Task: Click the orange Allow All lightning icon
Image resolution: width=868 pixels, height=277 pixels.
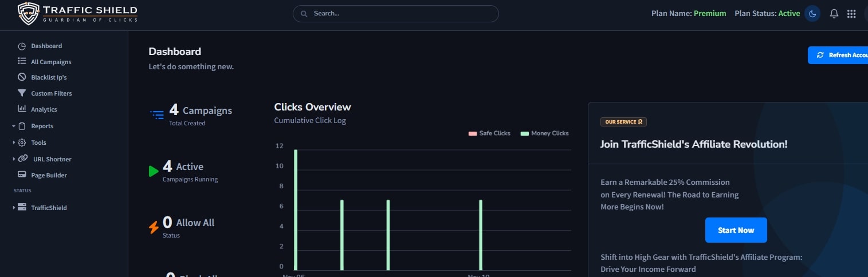Action: [x=154, y=227]
